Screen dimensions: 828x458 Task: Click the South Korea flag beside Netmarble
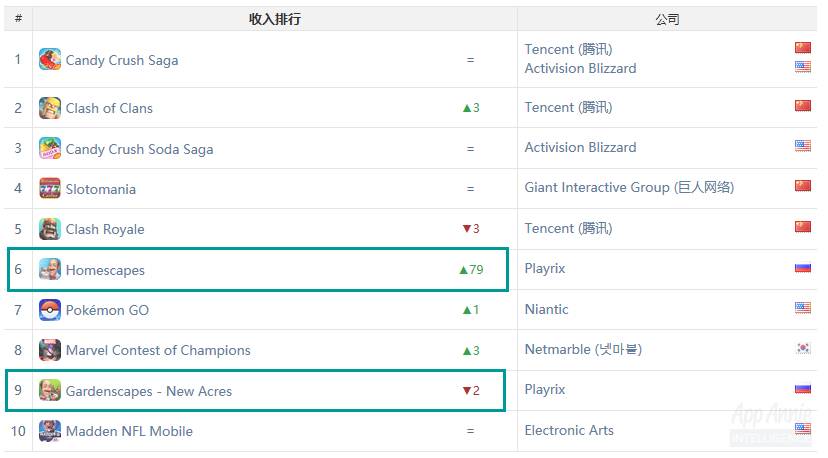click(x=802, y=349)
